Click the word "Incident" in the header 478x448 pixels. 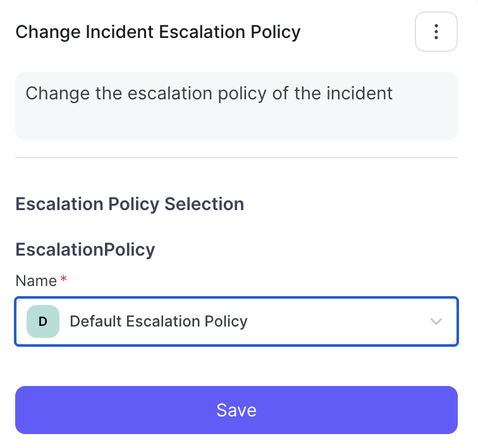tap(120, 32)
